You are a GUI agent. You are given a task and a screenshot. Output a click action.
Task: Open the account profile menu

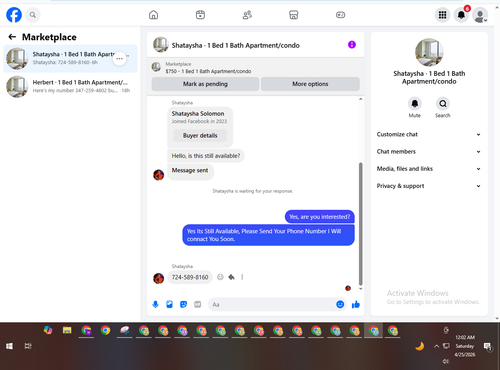tap(480, 15)
